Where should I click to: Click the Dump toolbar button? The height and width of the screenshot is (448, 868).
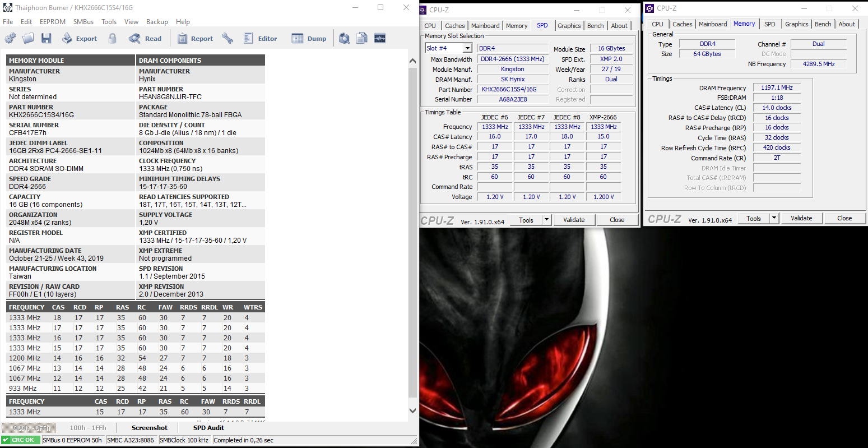309,39
